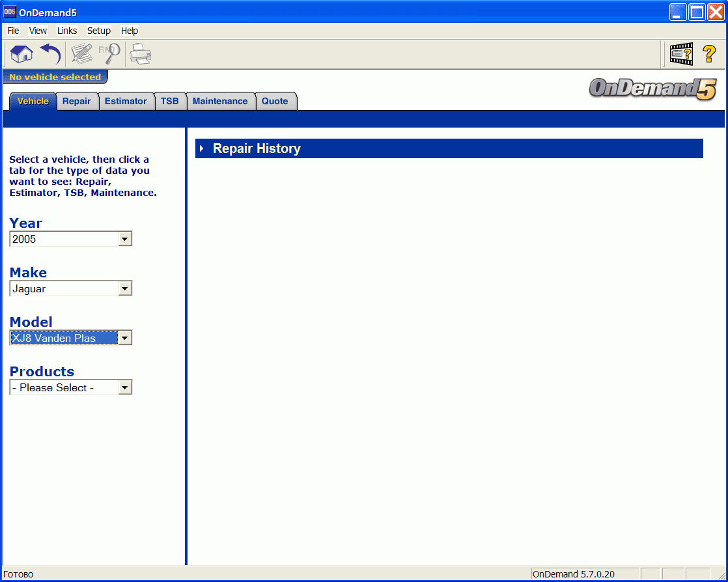This screenshot has width=728, height=582.
Task: Switch to the Quote tab
Action: [275, 101]
